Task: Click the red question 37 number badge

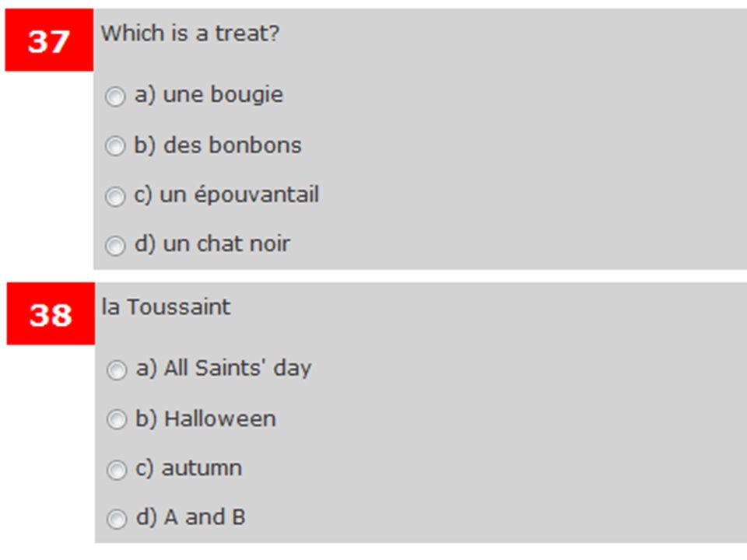Action: tap(49, 40)
